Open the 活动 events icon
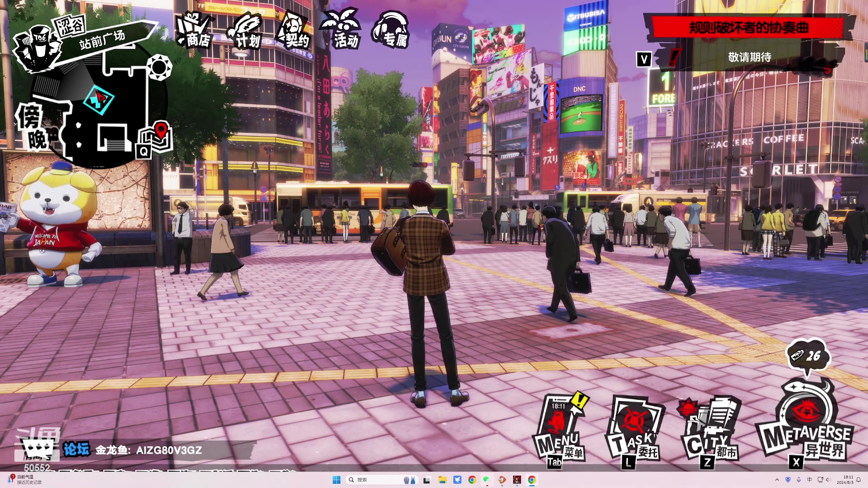This screenshot has width=868, height=488. pos(341,28)
